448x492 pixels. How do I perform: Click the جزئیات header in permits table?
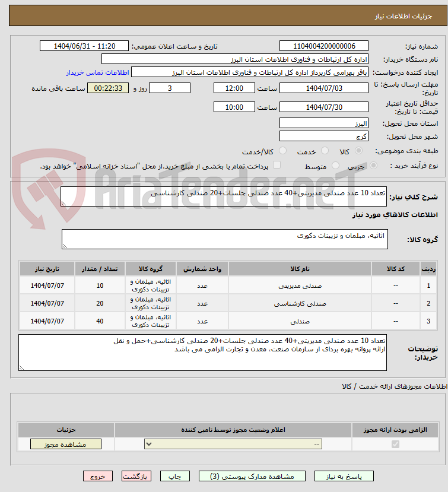pos(66,430)
